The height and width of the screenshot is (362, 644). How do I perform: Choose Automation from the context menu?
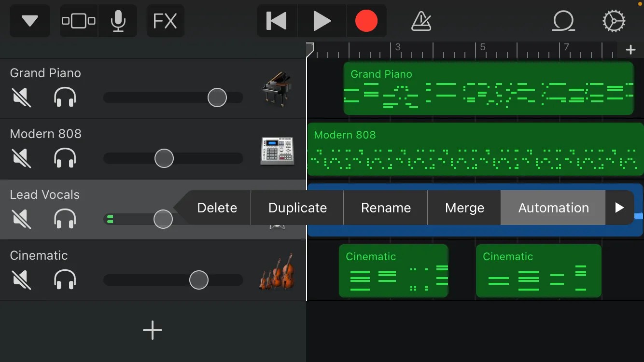[x=553, y=208]
